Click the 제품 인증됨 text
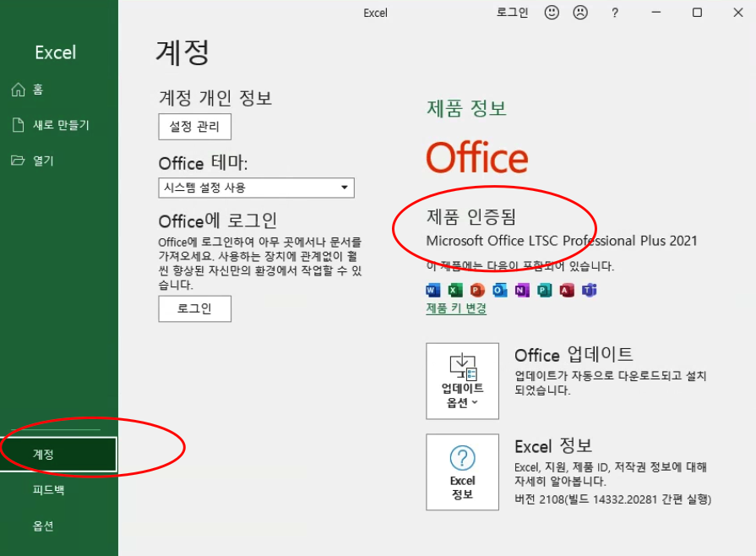Screen dimensions: 756x556 pyautogui.click(x=471, y=217)
